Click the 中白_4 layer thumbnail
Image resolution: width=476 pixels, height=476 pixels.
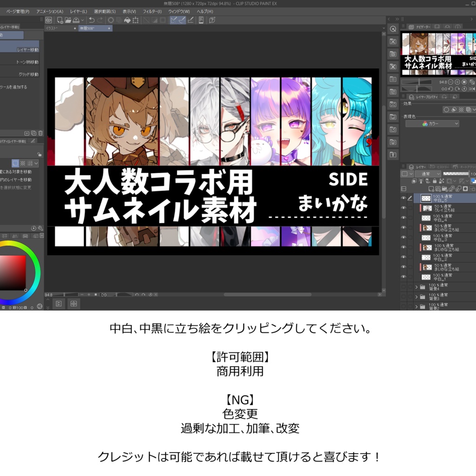(426, 218)
